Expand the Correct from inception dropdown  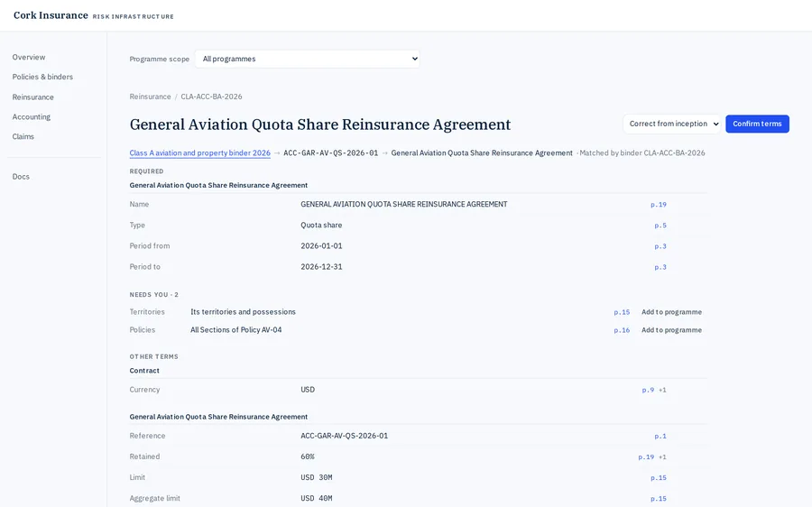[671, 124]
